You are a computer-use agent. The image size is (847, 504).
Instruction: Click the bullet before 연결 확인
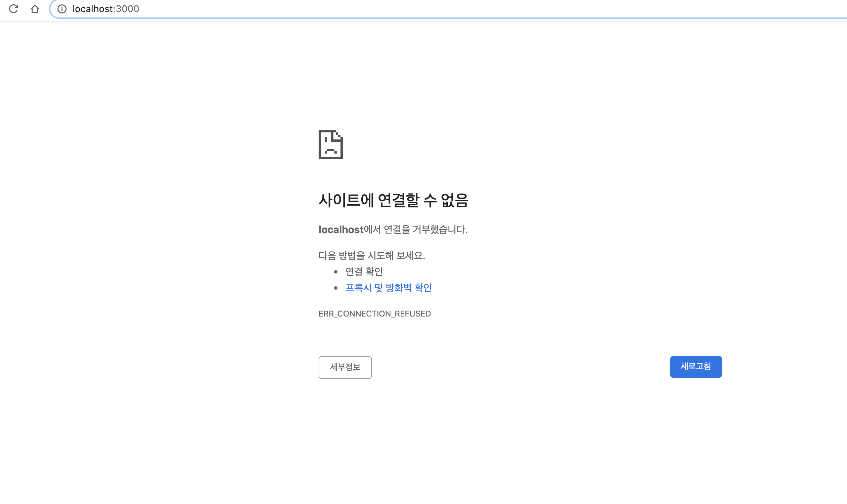click(336, 271)
